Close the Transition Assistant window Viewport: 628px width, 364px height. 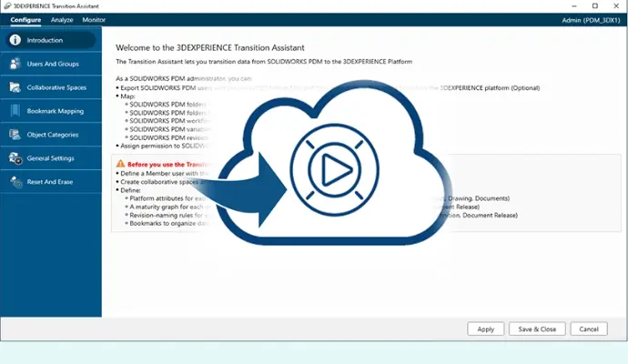tap(616, 6)
